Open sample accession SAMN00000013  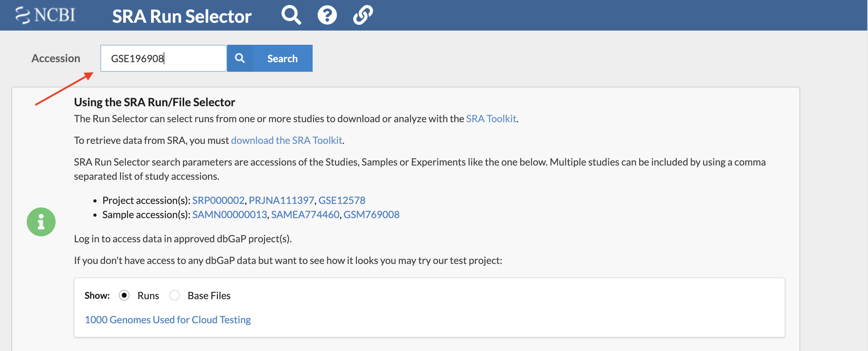pyautogui.click(x=230, y=215)
